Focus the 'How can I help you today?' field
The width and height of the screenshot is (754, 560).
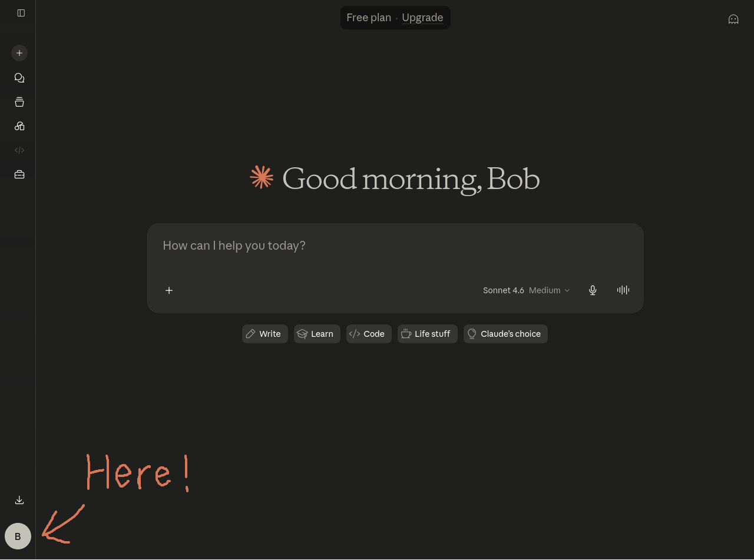click(395, 246)
